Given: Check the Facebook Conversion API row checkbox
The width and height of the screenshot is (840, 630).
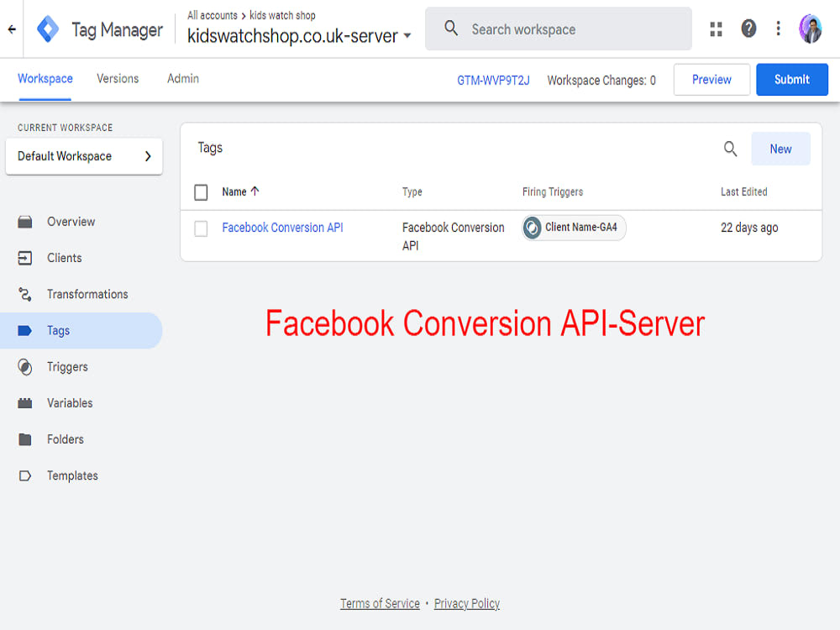Looking at the screenshot, I should click(201, 228).
